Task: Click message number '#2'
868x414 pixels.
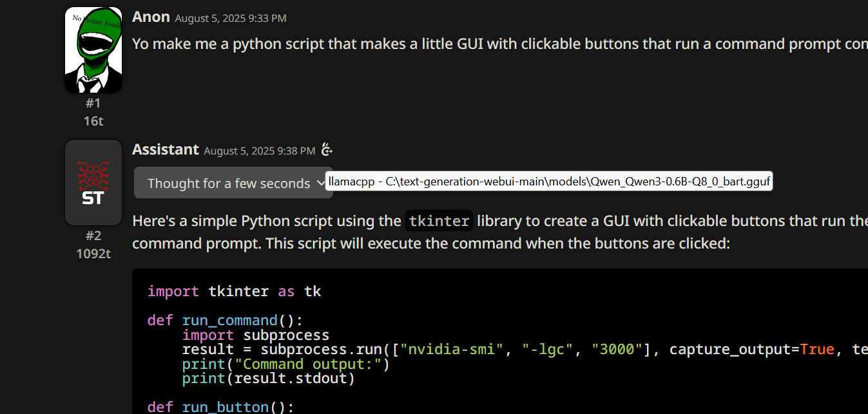Action: 93,236
